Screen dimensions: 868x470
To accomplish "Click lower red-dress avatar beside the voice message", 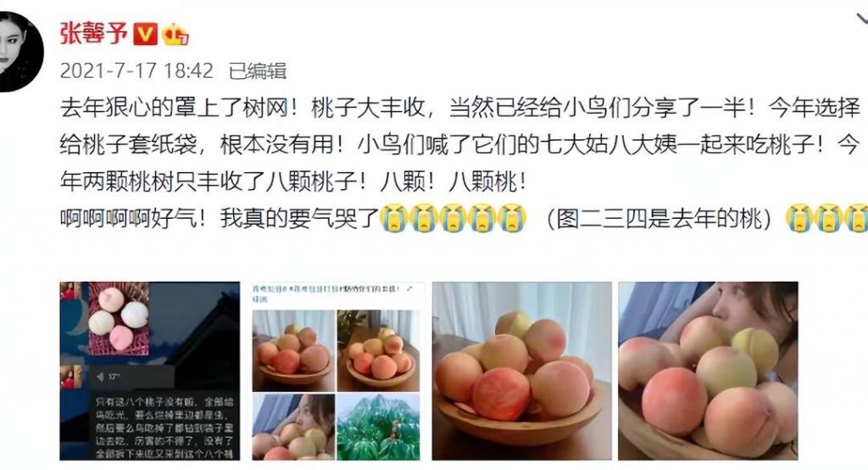I will tap(71, 377).
